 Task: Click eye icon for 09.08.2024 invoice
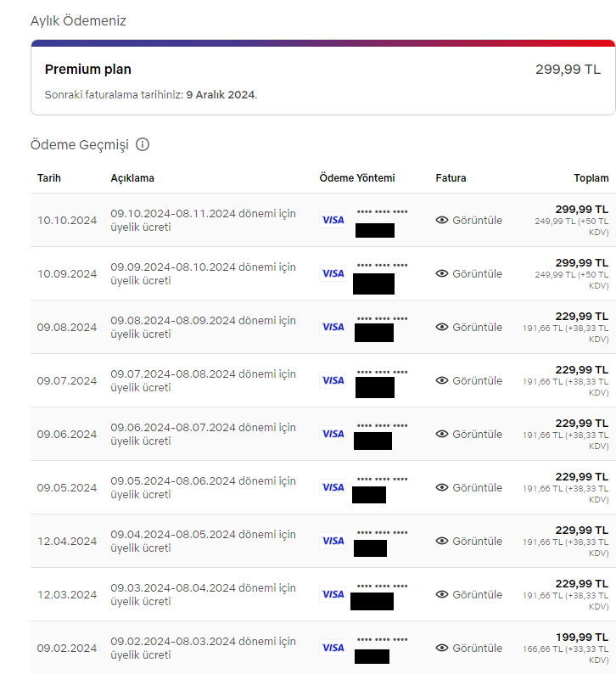(441, 327)
